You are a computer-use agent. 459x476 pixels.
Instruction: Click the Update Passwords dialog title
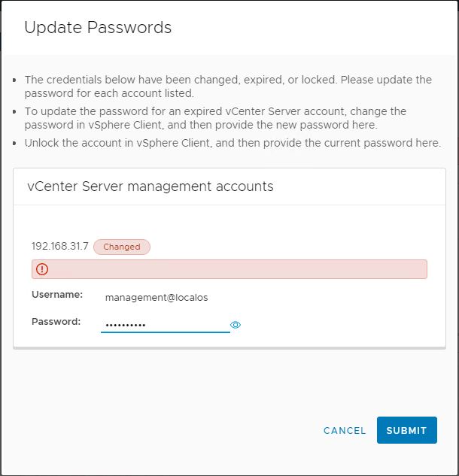pos(98,28)
